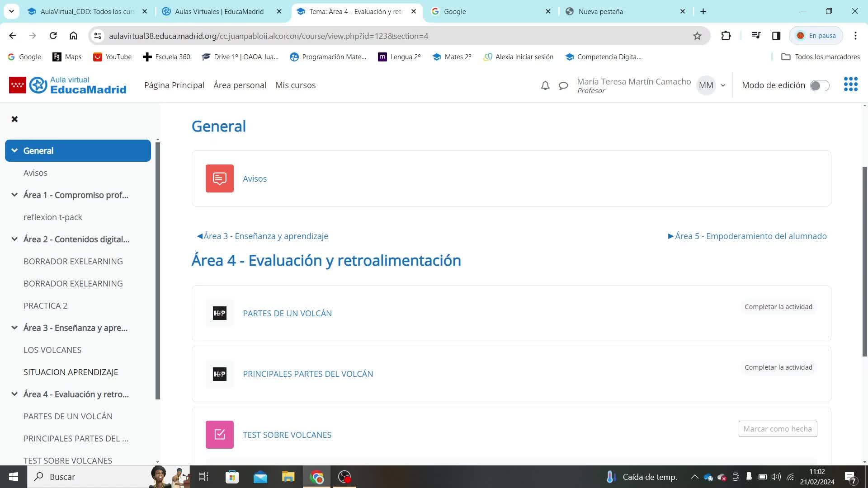This screenshot has width=868, height=488.
Task: Open PRINCIPALES PARTES DEL VOLCÁN activity link
Action: pos(308,374)
